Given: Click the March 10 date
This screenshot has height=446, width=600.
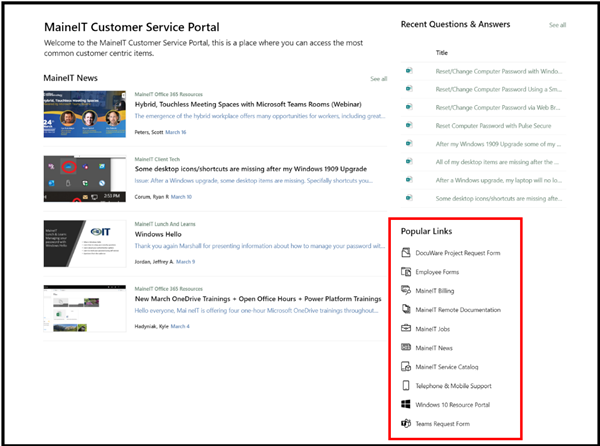Looking at the screenshot, I should [181, 197].
